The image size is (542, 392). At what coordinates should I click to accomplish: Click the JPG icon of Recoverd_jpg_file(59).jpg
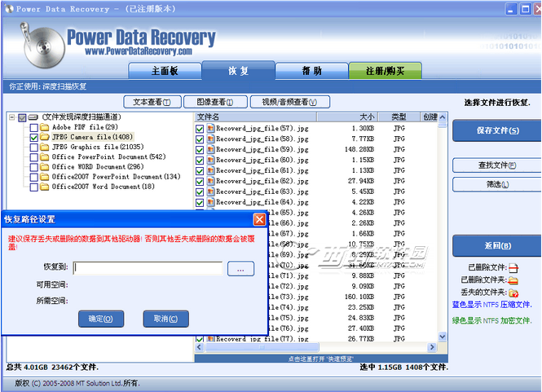pos(210,149)
